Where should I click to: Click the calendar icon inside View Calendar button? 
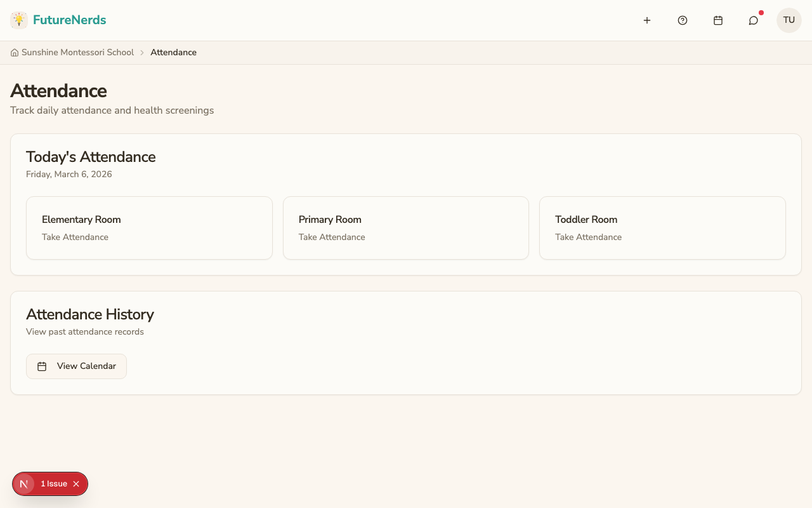42,366
